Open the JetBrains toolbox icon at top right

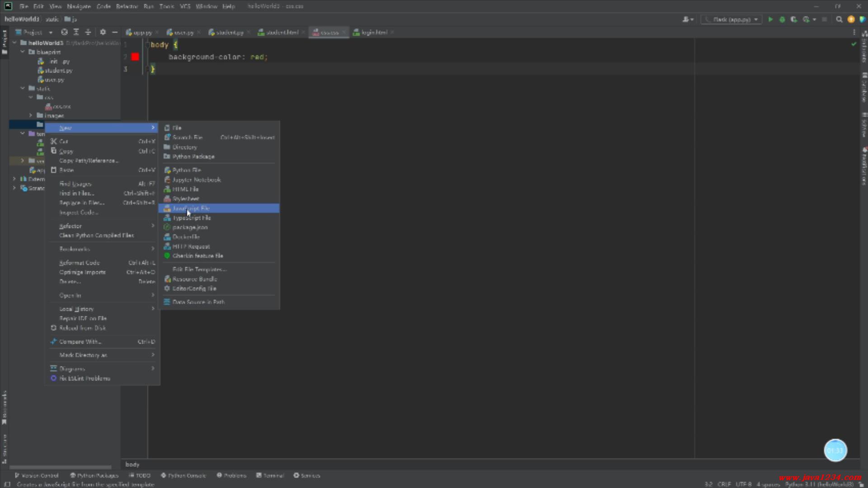862,19
